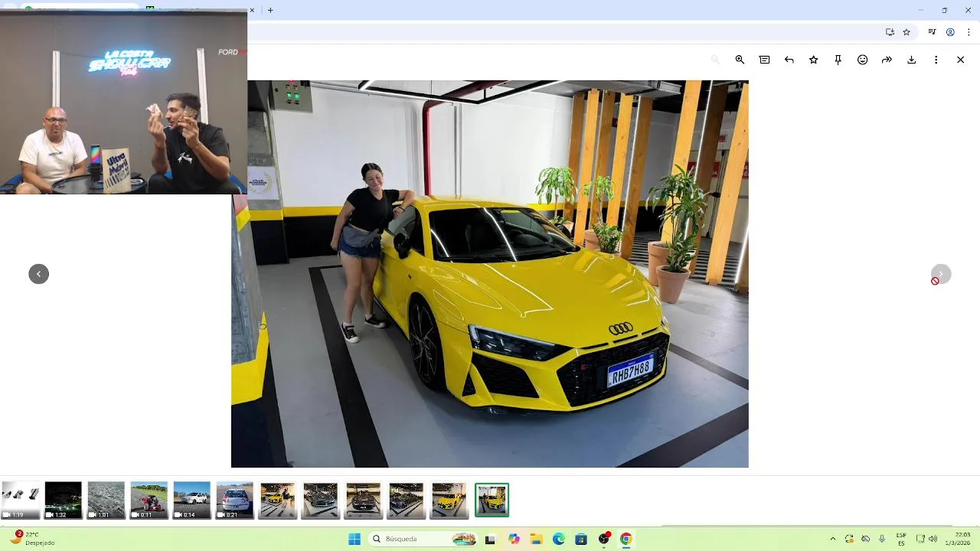This screenshot has height=551, width=980.
Task: React with the smiley emoji icon
Action: point(862,60)
